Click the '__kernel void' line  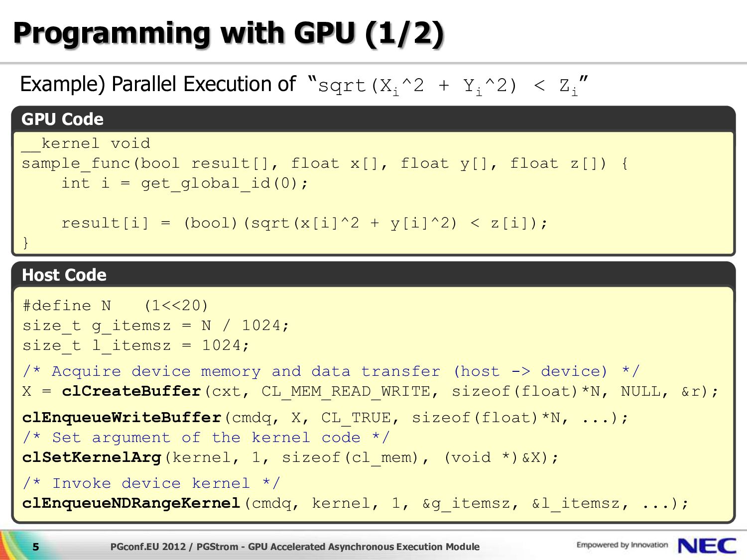coord(86,143)
